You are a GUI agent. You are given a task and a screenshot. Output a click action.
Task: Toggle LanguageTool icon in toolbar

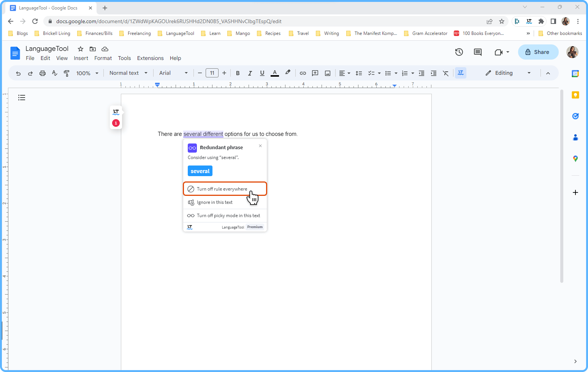coord(461,73)
